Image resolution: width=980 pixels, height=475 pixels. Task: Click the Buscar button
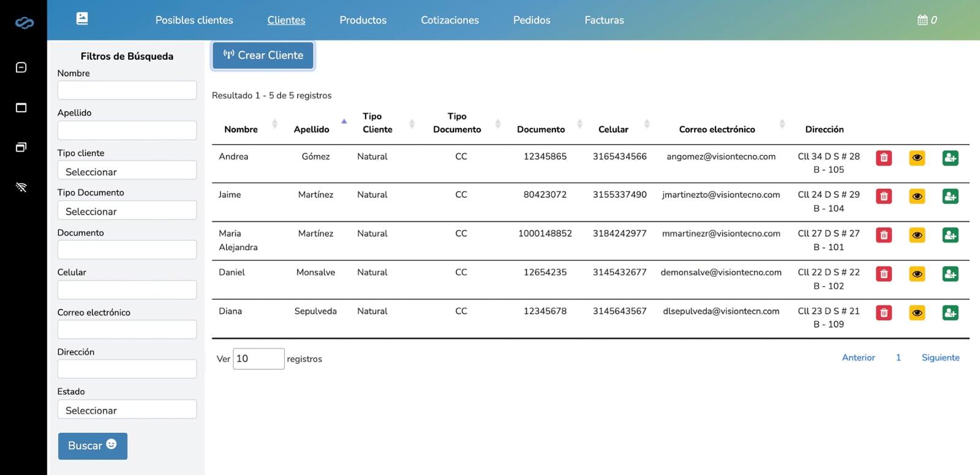coord(92,446)
